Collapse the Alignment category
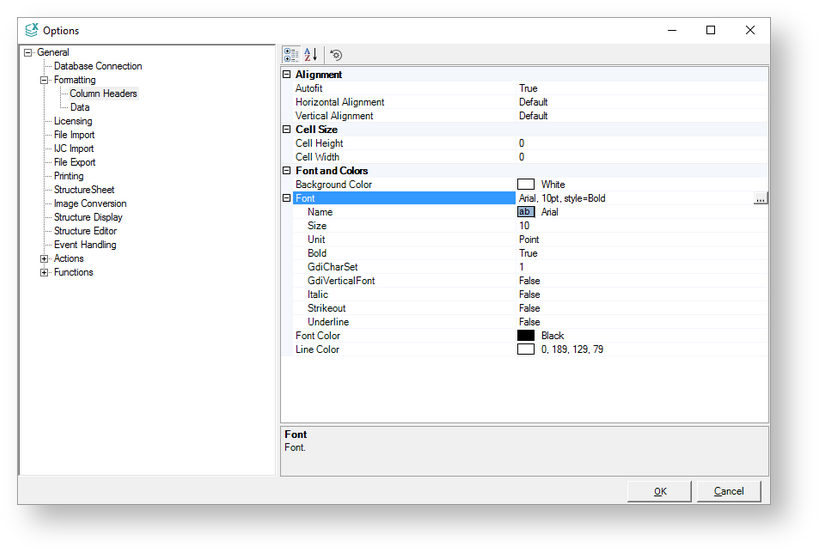This screenshot has width=819, height=553. (287, 75)
